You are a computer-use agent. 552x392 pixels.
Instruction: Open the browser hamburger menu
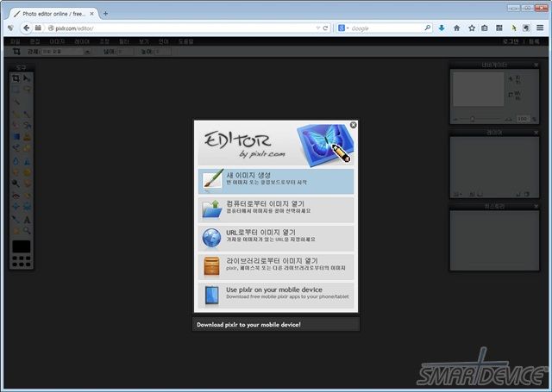coord(540,28)
